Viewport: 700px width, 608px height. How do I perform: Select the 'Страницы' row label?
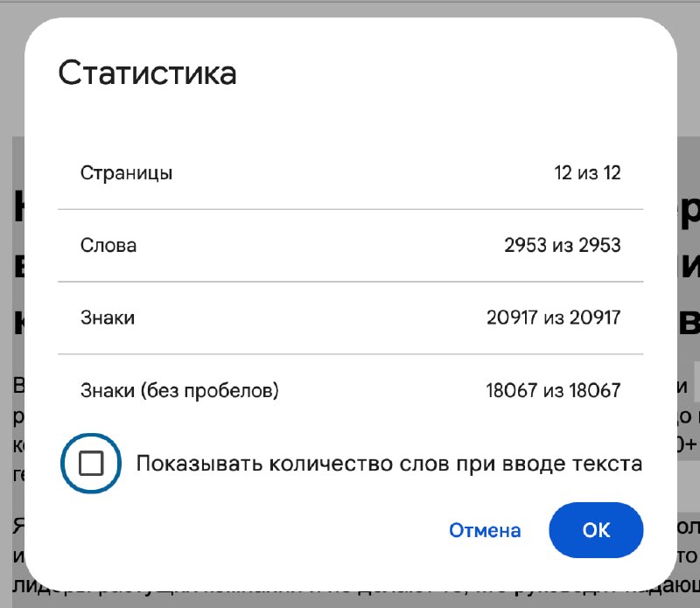pos(126,173)
